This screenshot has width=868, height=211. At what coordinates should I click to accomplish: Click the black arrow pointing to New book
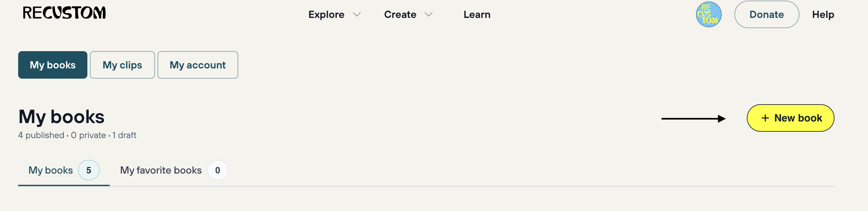tap(694, 119)
